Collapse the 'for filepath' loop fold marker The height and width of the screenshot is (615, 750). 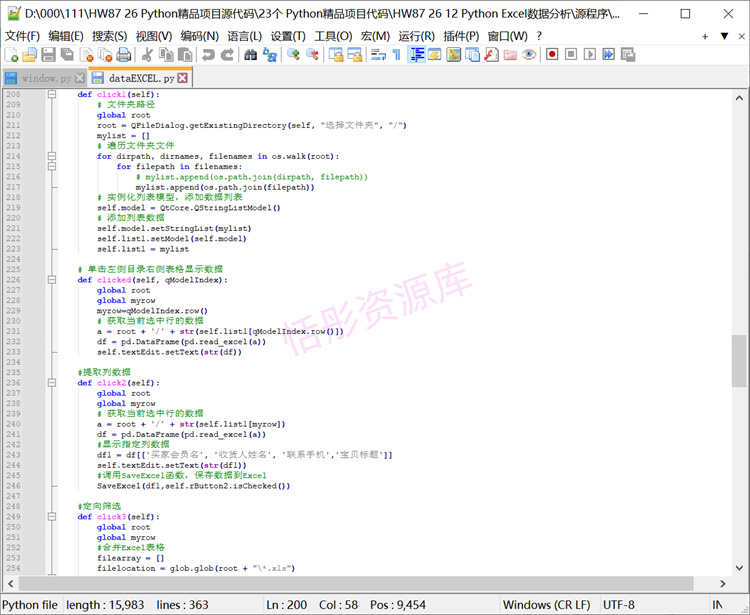(52, 166)
